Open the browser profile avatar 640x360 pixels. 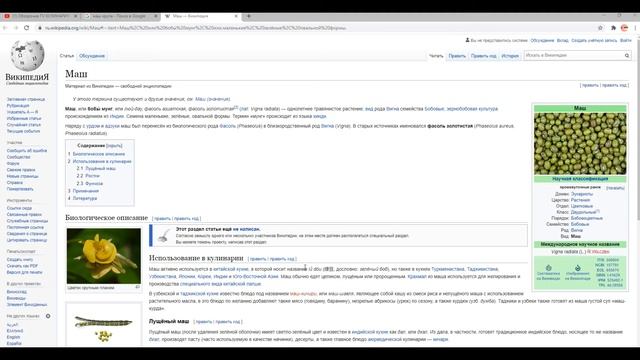[624, 28]
